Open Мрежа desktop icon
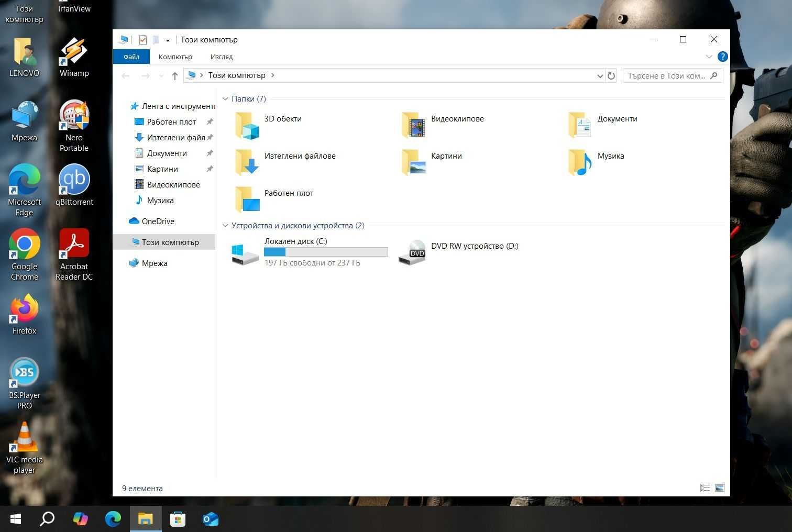The image size is (792, 532). 25,121
